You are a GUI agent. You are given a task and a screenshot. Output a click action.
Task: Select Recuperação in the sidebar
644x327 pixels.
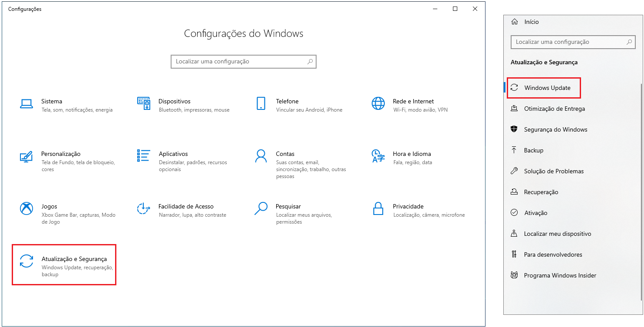coord(541,192)
